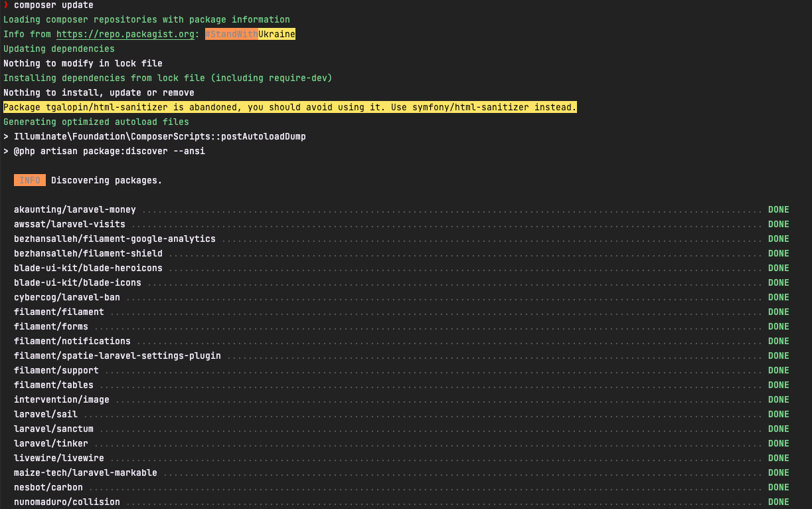Viewport: 812px width, 509px height.
Task: Click the tgalopin/html-sanitizer abandonment warning
Action: tap(289, 107)
